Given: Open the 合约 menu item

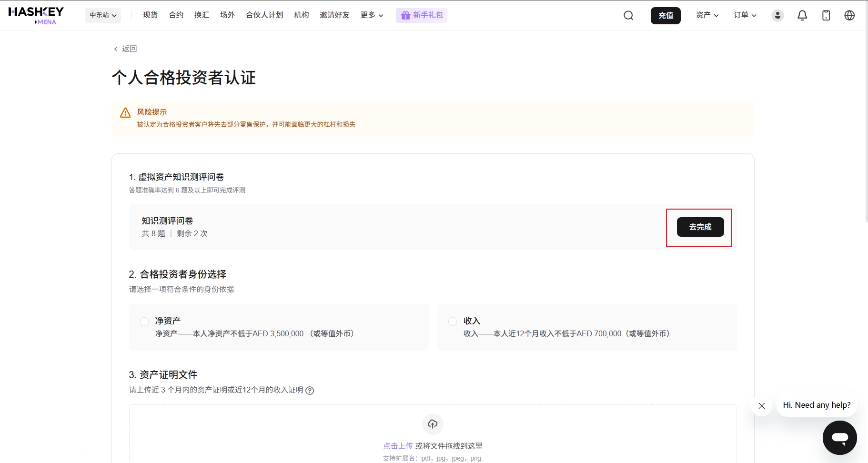Looking at the screenshot, I should [x=176, y=15].
